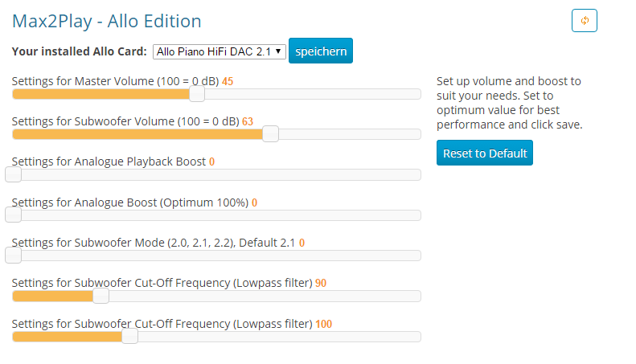Screen dimensions: 636x364
Task: Click empty track of Cut-Off Frequency 100
Action: (x=280, y=337)
